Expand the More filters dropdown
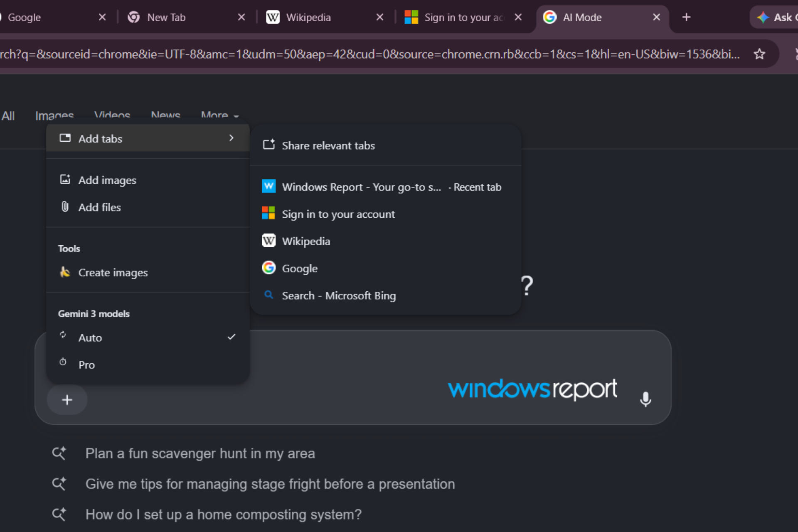 tap(220, 115)
